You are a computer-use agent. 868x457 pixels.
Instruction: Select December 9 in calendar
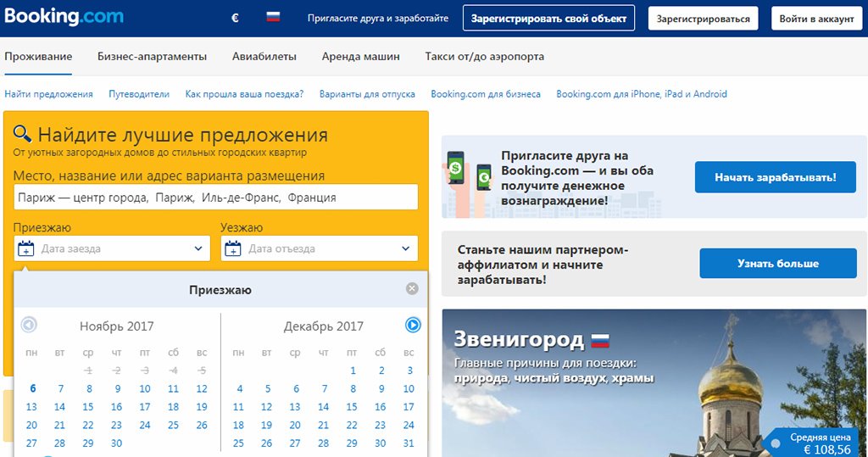pyautogui.click(x=381, y=389)
